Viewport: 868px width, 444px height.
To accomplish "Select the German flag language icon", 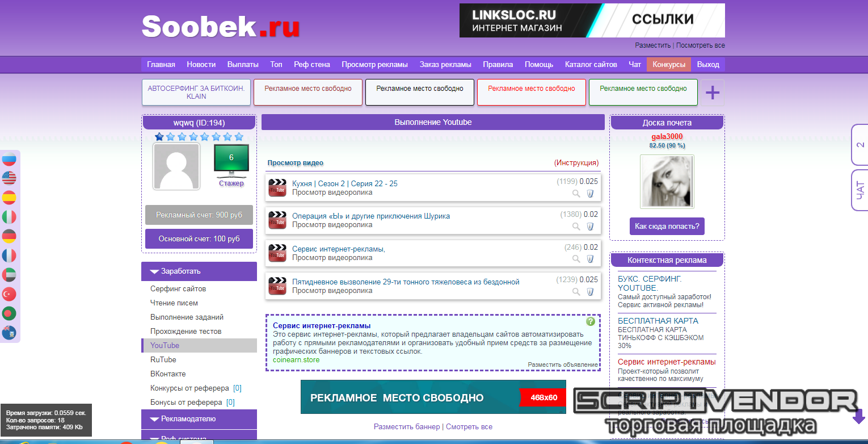I will [9, 236].
